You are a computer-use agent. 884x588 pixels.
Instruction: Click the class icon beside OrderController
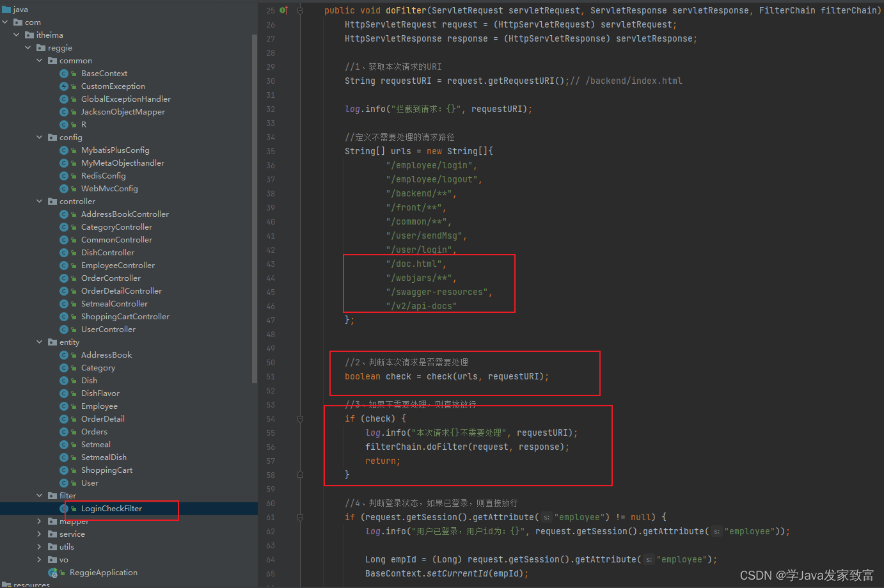click(64, 278)
